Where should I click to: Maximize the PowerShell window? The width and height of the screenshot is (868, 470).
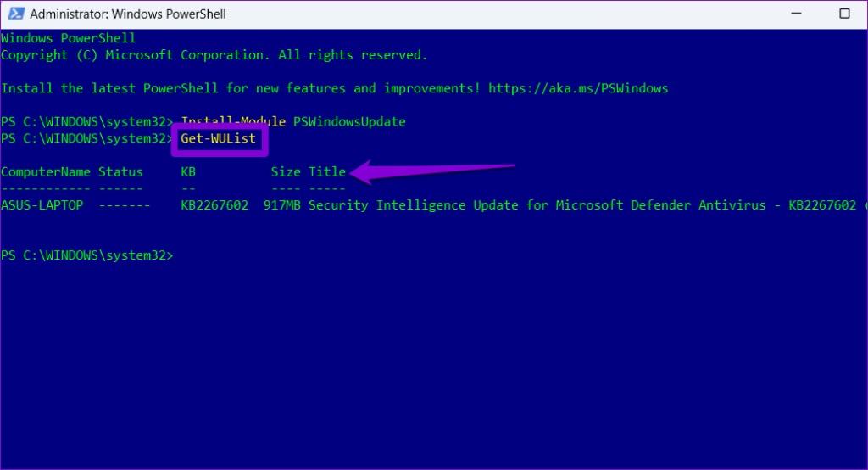pyautogui.click(x=844, y=14)
